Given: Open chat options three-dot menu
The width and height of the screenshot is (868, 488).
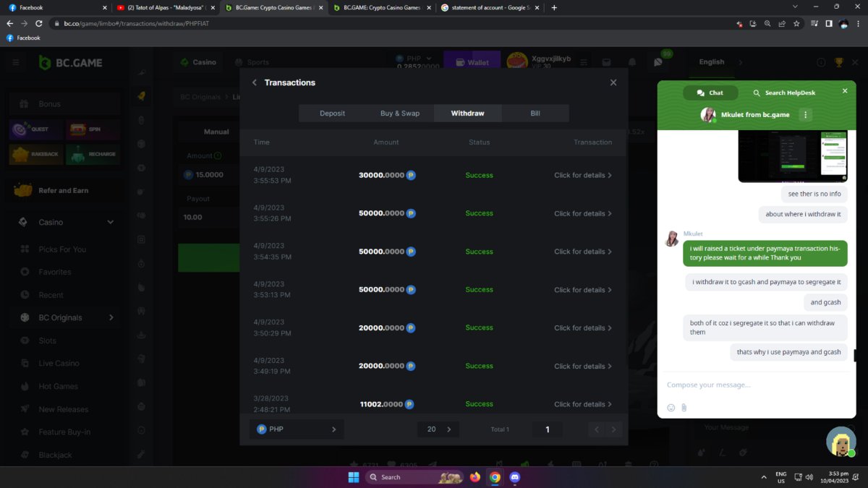Looking at the screenshot, I should pos(805,115).
